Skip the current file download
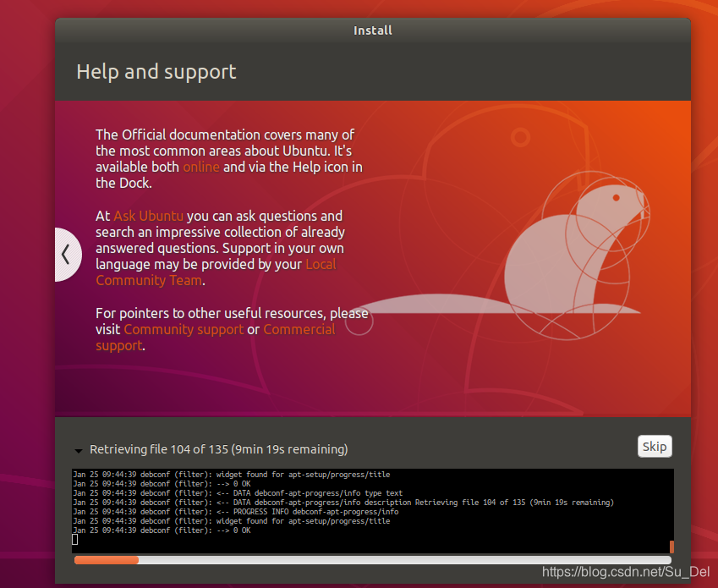This screenshot has width=718, height=588. 654,446
